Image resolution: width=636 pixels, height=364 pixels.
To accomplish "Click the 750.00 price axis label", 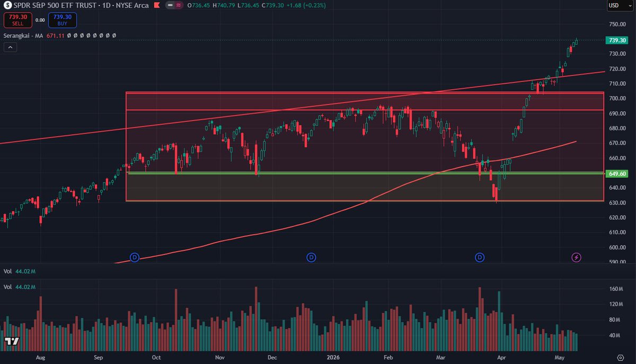I will pyautogui.click(x=616, y=24).
